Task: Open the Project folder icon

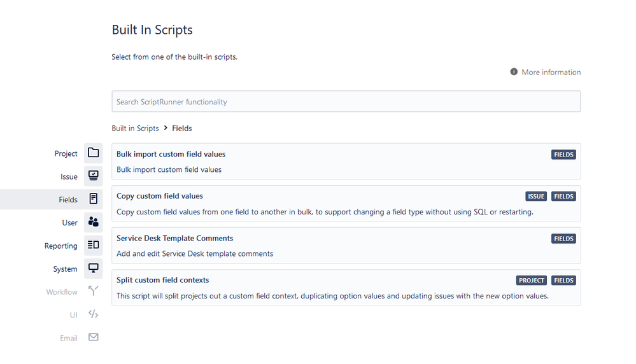Action: click(94, 153)
